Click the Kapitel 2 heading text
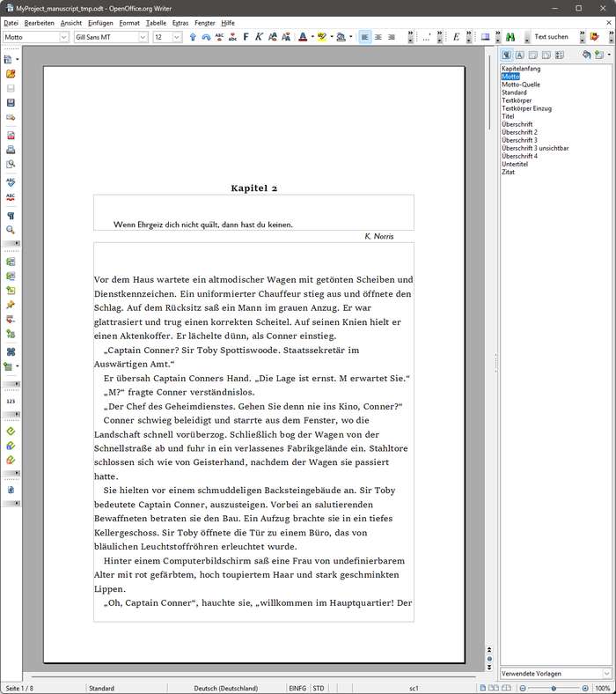This screenshot has width=616, height=694. [253, 188]
